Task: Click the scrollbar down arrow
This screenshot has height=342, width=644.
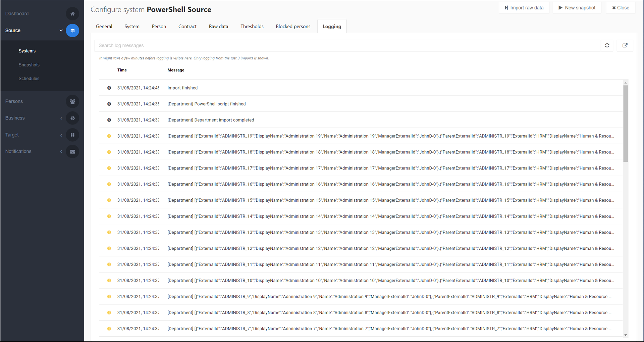Action: coord(626,335)
